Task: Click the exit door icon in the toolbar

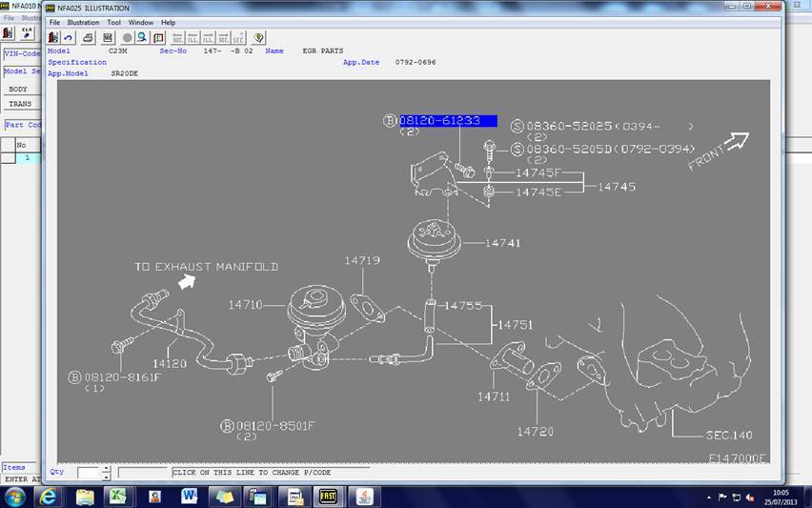Action: 53,37
